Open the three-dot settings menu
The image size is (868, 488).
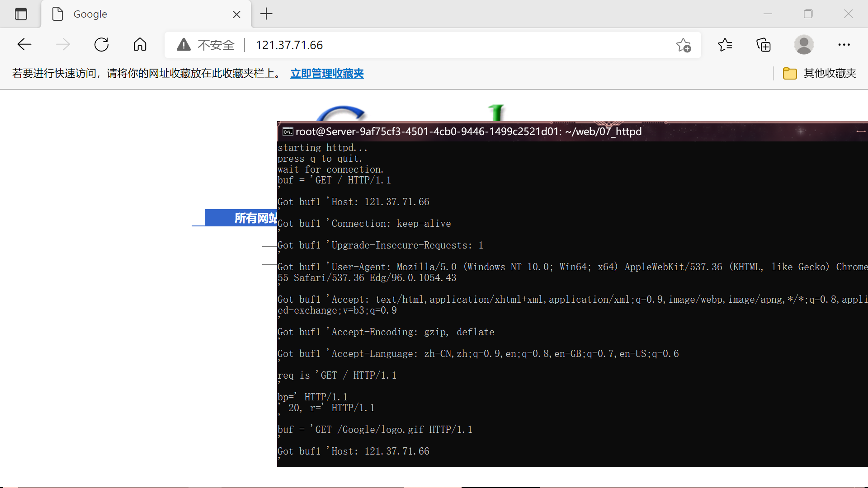tap(844, 45)
